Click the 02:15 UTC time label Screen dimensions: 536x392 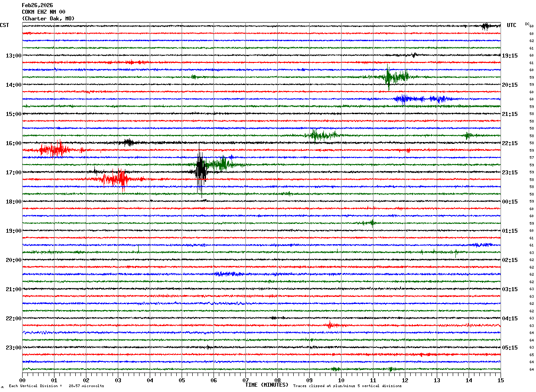pyautogui.click(x=510, y=260)
